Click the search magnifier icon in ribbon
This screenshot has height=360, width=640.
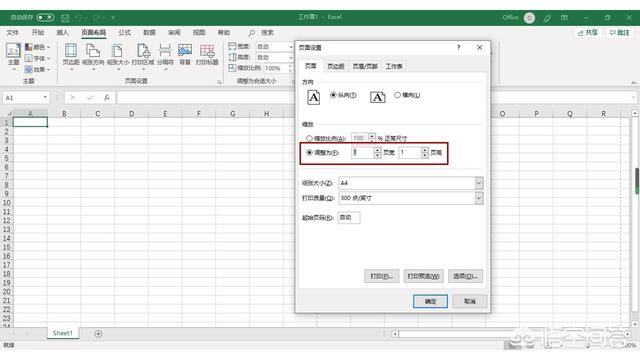tap(252, 33)
